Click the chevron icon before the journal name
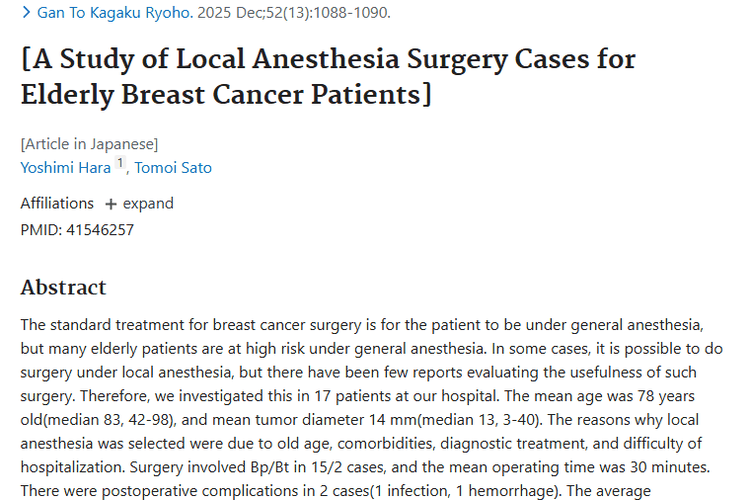This screenshot has width=750, height=500. point(26,13)
